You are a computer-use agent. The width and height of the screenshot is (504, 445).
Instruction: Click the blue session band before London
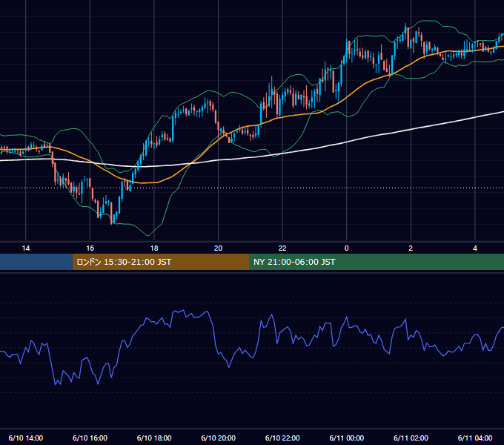36,262
